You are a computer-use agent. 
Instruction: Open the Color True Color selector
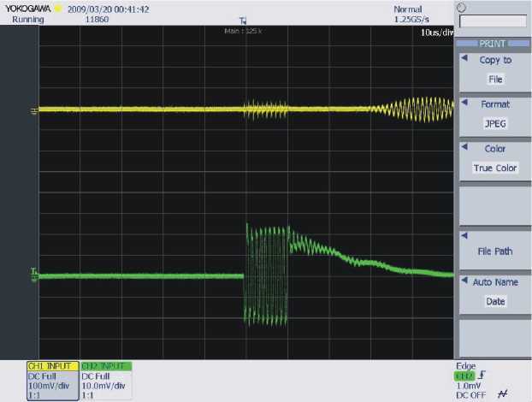(495, 168)
